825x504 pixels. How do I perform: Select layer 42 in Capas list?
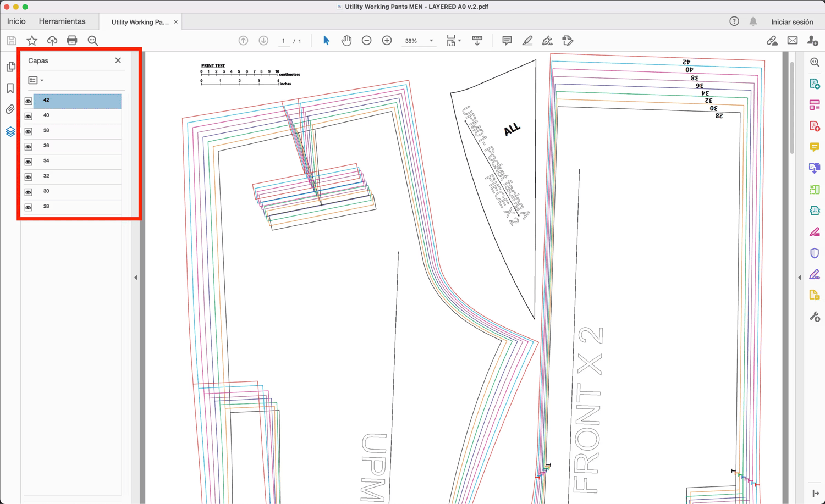tap(78, 101)
